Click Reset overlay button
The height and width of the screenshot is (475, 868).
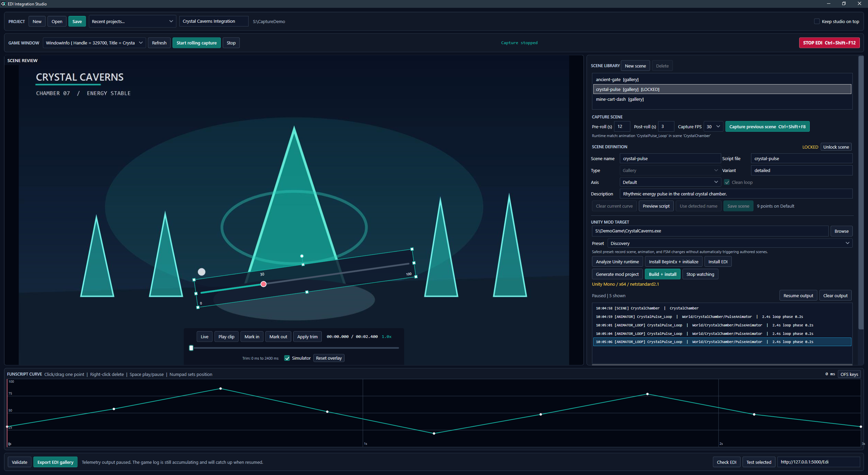tap(329, 358)
